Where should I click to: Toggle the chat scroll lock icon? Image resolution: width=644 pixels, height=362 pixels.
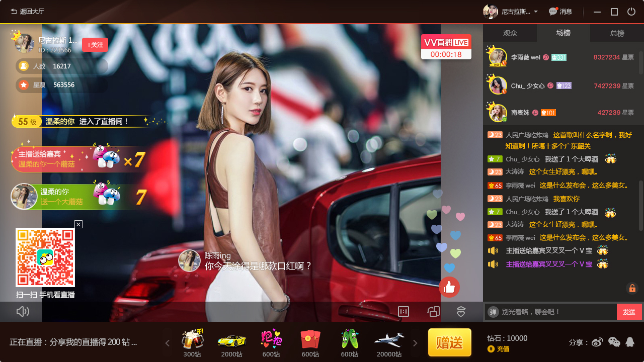631,288
